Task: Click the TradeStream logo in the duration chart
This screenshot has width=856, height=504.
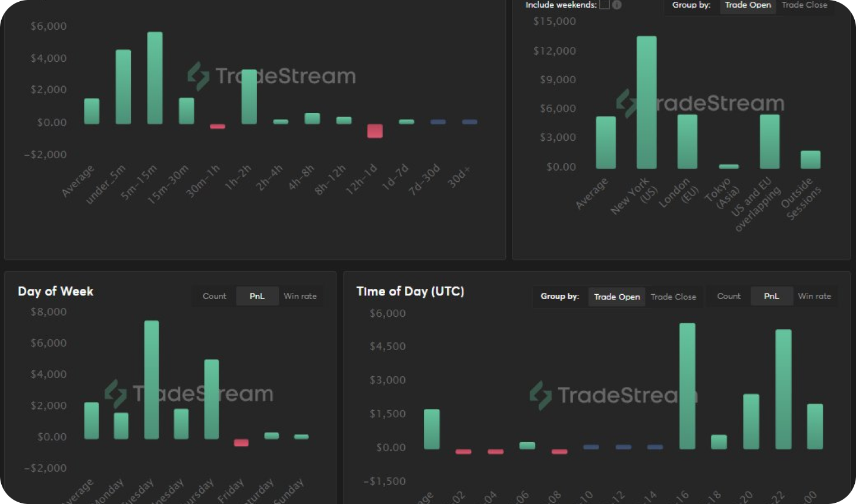Action: [272, 76]
